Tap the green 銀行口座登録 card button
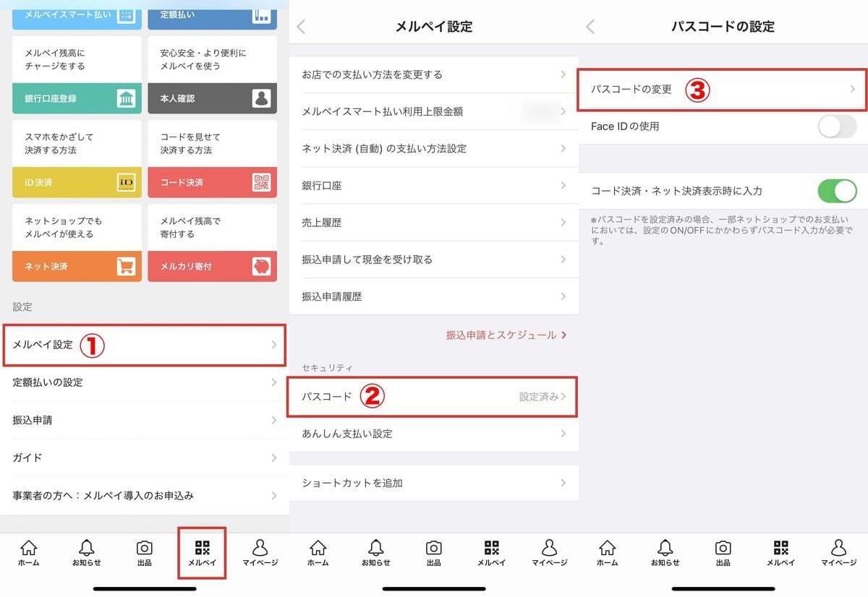The width and height of the screenshot is (868, 597). [x=77, y=98]
